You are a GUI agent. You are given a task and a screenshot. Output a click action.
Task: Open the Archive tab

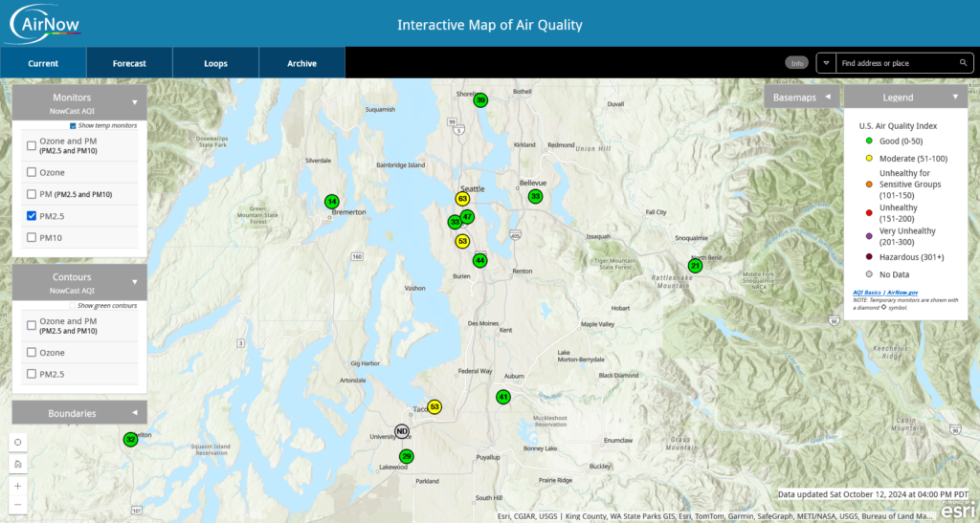point(301,63)
